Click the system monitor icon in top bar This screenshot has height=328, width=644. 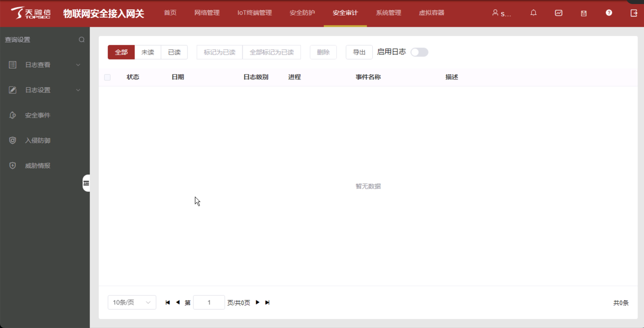558,13
